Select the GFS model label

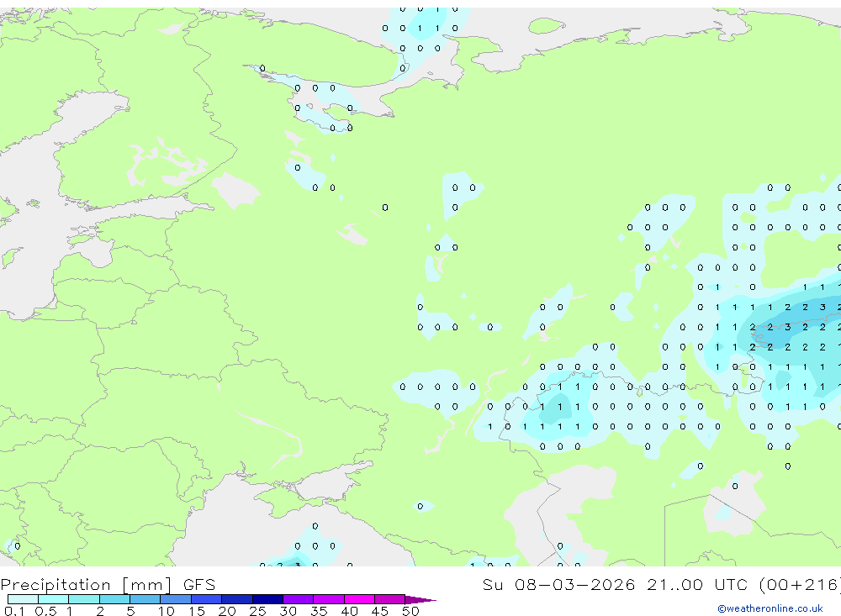[199, 585]
